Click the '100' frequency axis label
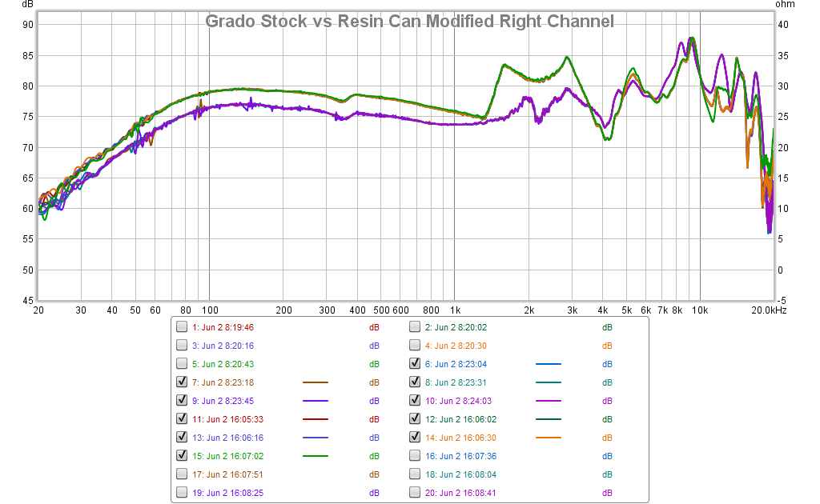This screenshot has height=504, width=820. tap(210, 310)
